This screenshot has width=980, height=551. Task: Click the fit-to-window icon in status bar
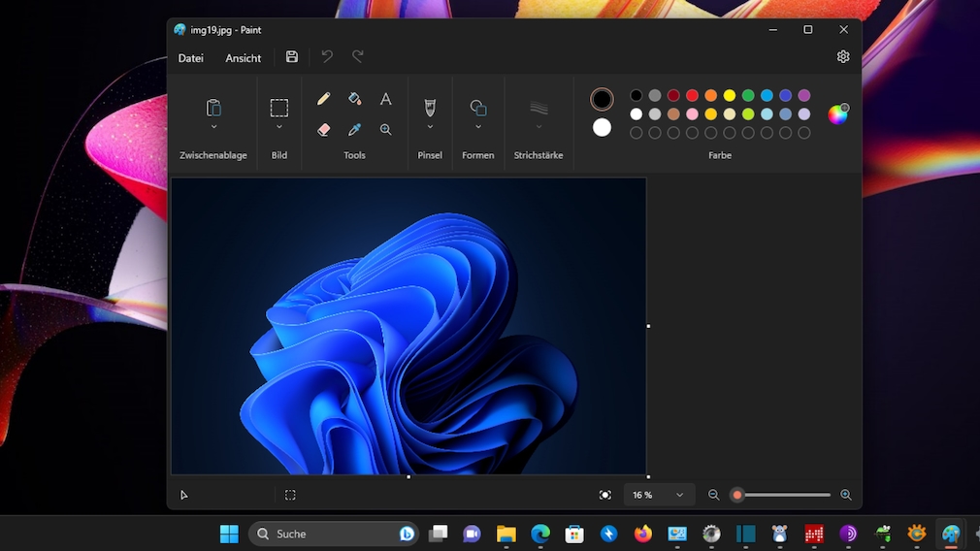(605, 495)
